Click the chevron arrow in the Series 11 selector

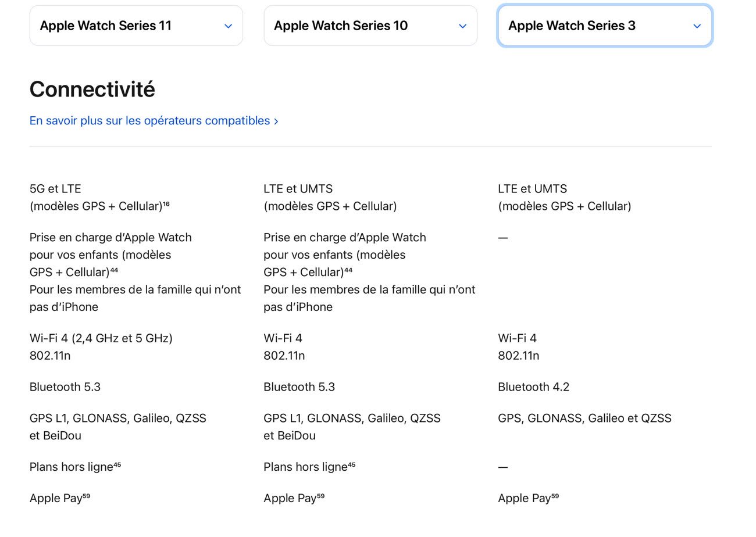coord(229,26)
